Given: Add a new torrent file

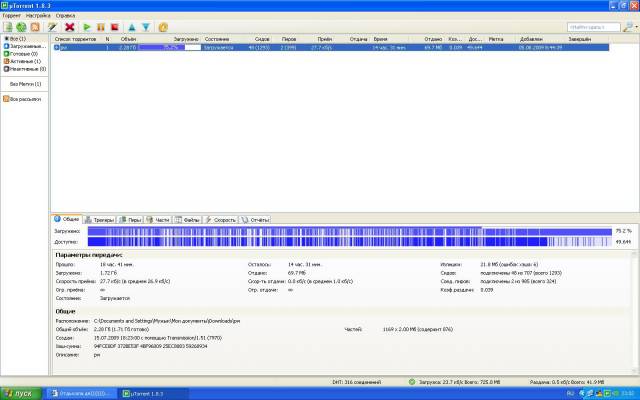Looking at the screenshot, I should tap(8, 27).
